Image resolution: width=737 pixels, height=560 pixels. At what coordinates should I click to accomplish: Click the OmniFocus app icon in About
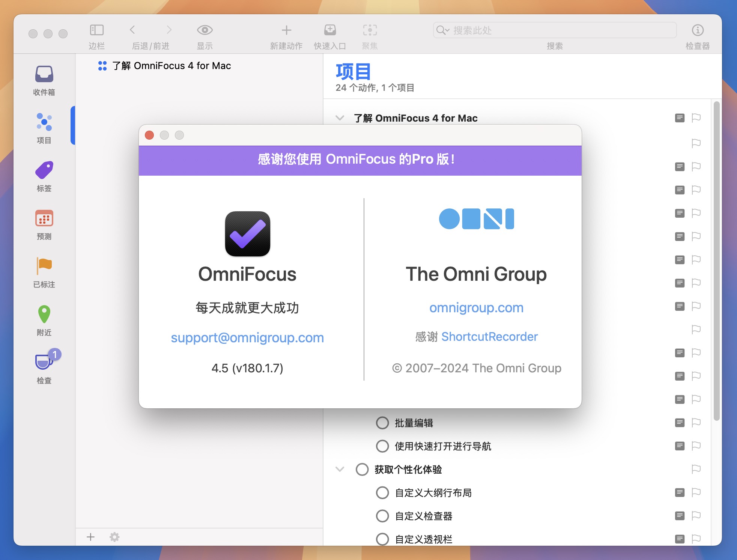click(248, 234)
